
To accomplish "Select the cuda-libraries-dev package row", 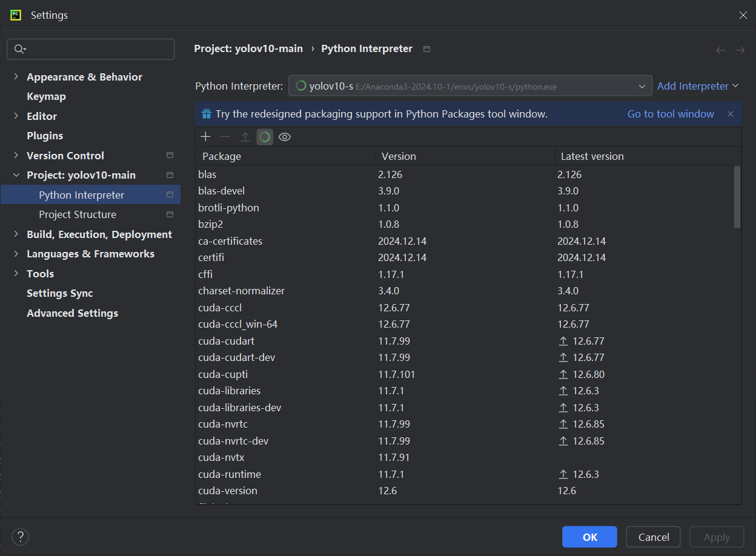I will (x=464, y=408).
